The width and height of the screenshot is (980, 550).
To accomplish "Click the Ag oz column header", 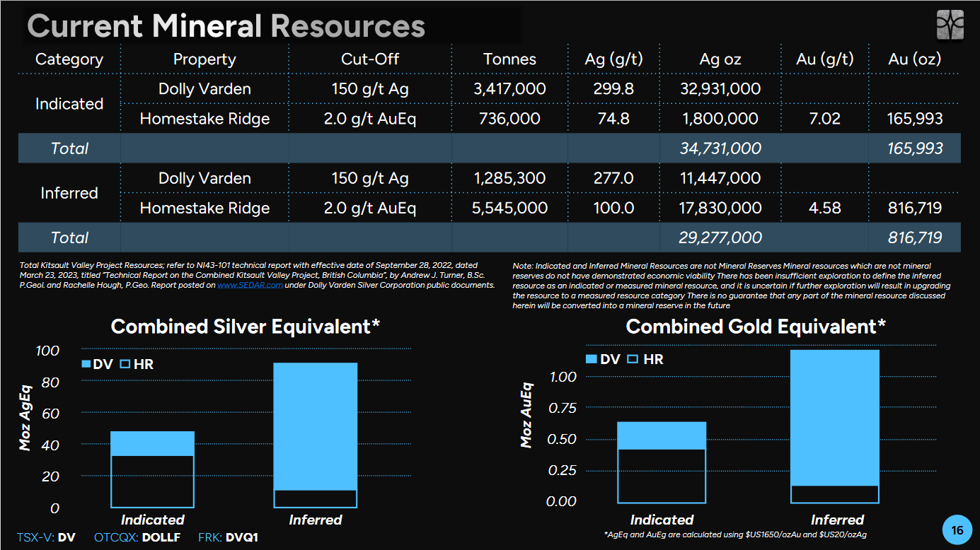I will (x=720, y=59).
